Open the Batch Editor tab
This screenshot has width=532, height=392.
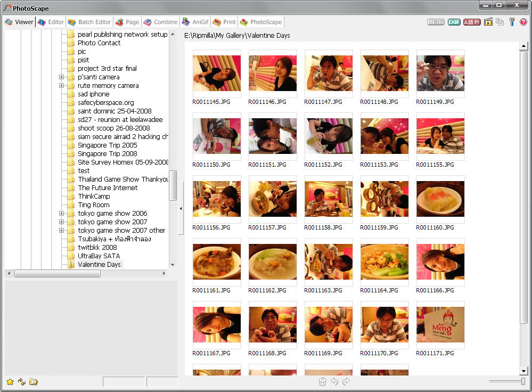[x=89, y=22]
